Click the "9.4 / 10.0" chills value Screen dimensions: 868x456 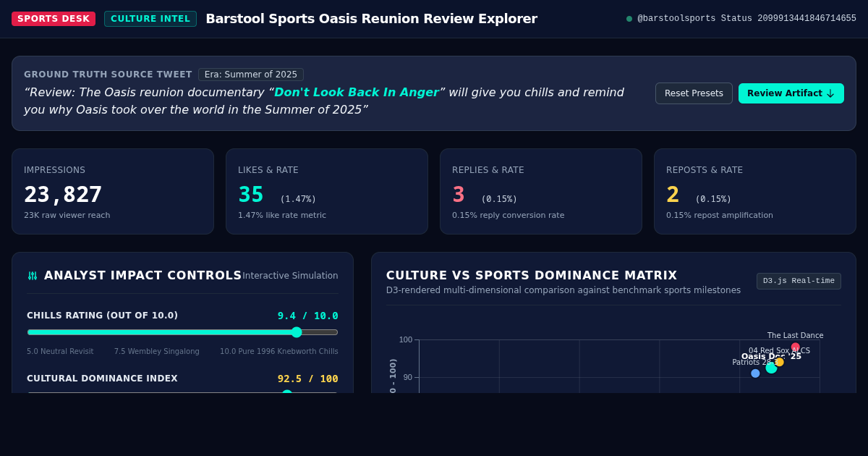[308, 316]
